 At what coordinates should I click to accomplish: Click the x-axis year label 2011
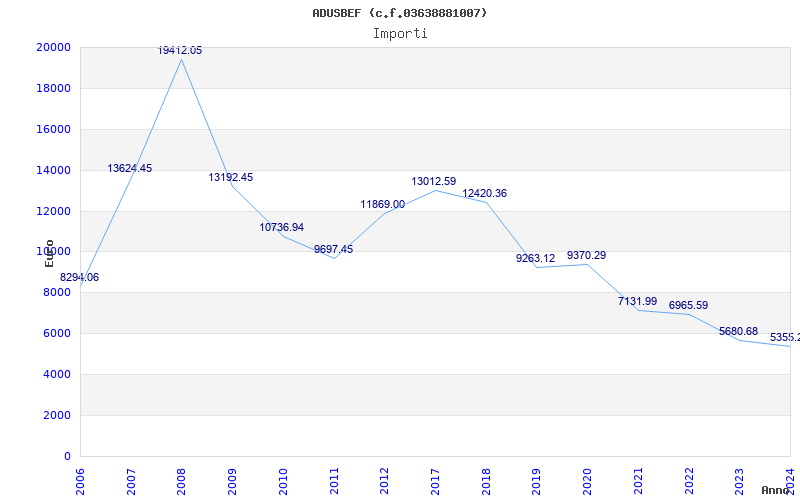point(334,481)
